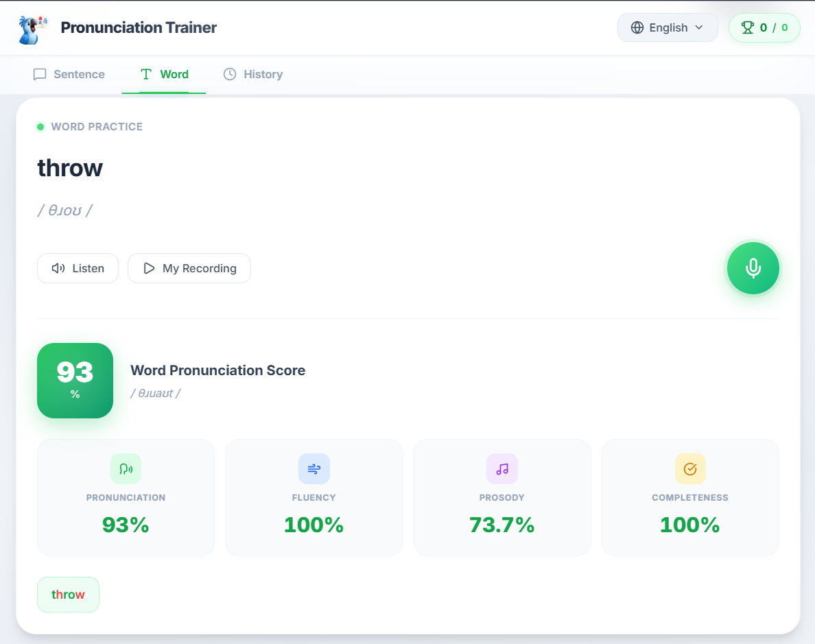Click the Pronunciation 93% value
The height and width of the screenshot is (644, 815).
[x=126, y=525]
